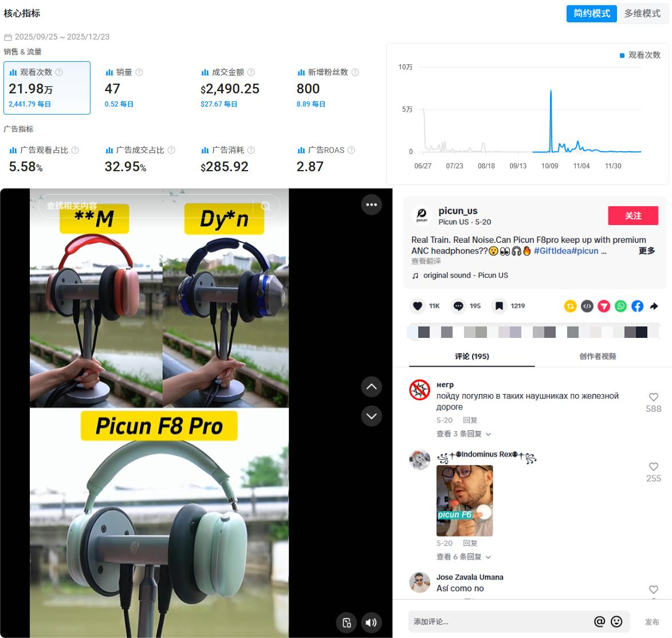Follow the creator with the 关注 button
Image resolution: width=672 pixels, height=638 pixels.
(x=632, y=215)
